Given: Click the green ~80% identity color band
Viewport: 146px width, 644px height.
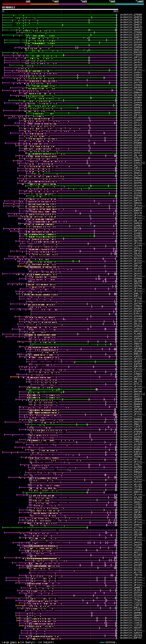Looking at the screenshot, I should point(101,4).
